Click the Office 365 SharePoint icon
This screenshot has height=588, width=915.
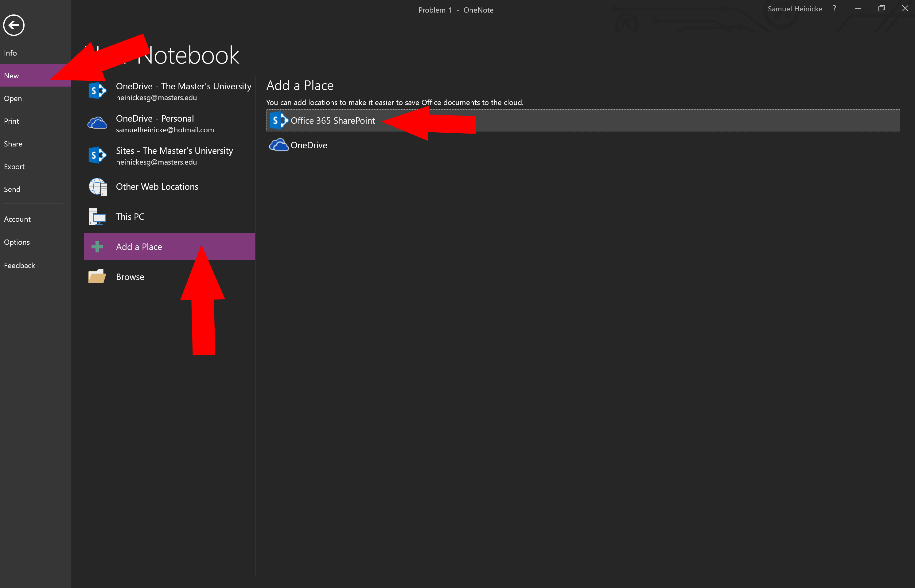pos(279,120)
